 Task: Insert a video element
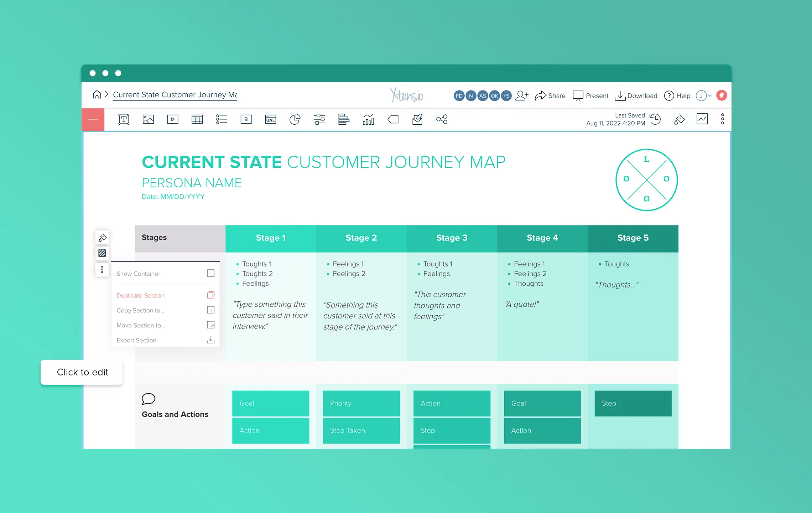pyautogui.click(x=173, y=119)
